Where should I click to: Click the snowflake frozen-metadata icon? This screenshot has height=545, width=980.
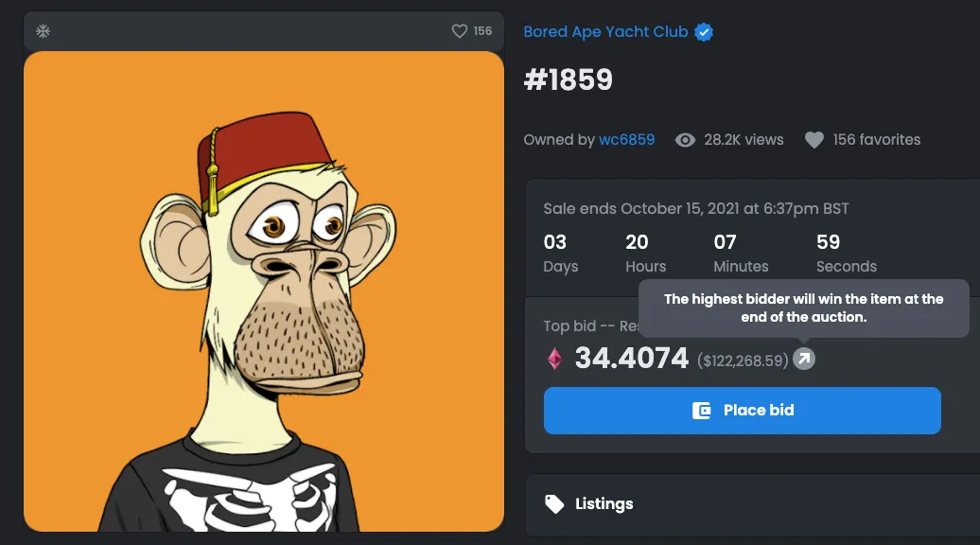click(43, 31)
